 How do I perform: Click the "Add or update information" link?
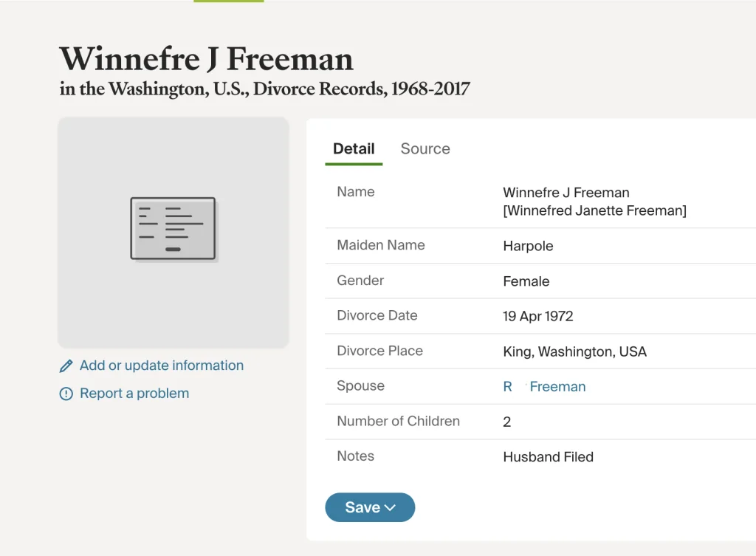click(x=161, y=365)
